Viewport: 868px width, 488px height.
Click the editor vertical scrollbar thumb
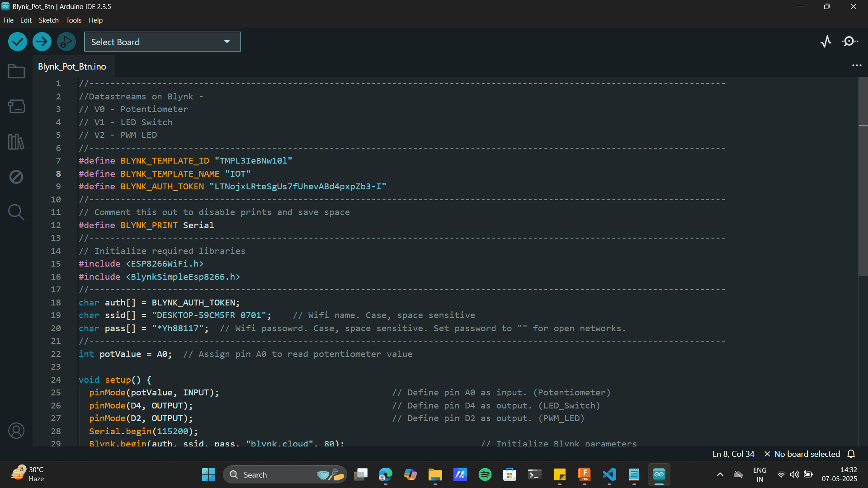coord(863,176)
